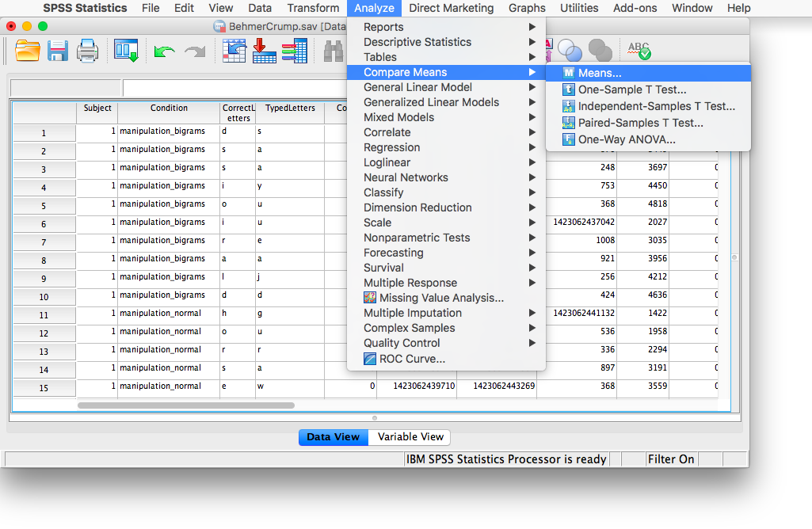Open the Complex Samples menu entry

pyautogui.click(x=446, y=328)
